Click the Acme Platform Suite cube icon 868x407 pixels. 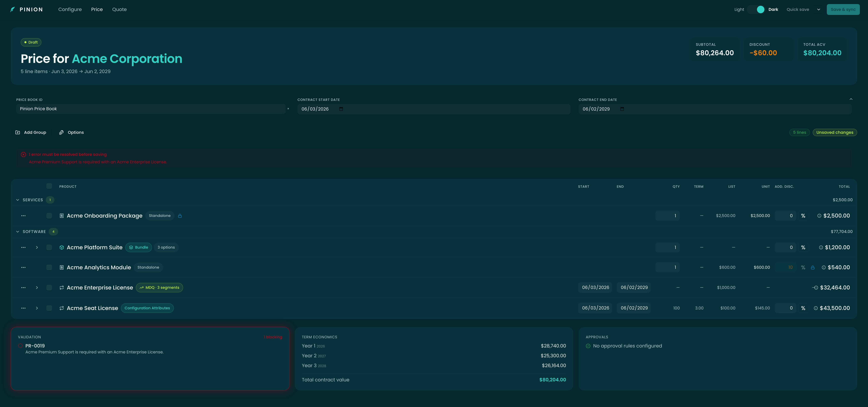coord(62,247)
